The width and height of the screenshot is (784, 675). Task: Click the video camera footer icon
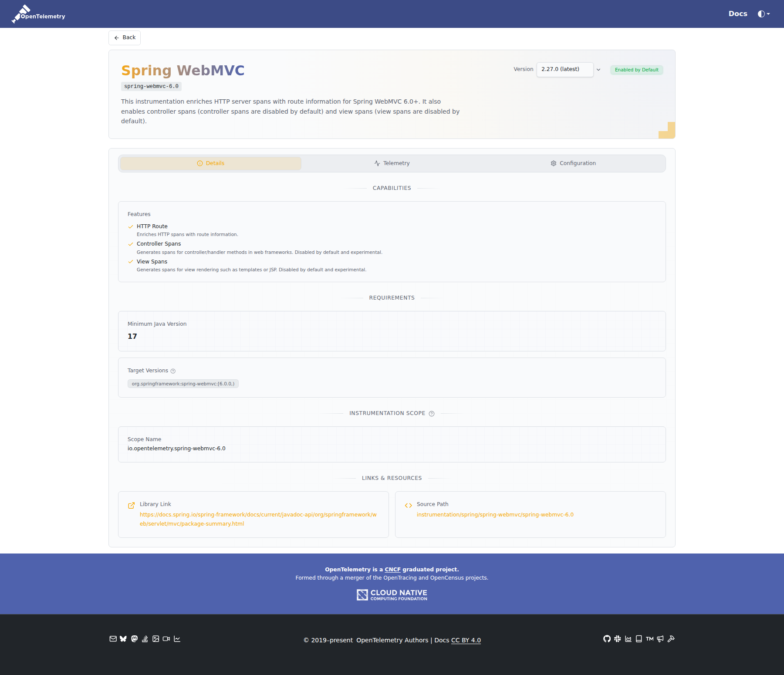click(x=166, y=639)
